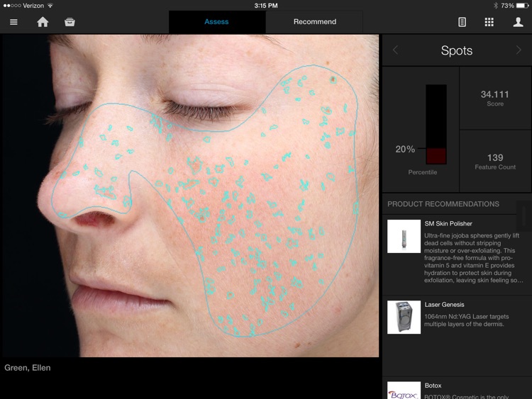Open the Laser Genesis title
The height and width of the screenshot is (399, 532).
[444, 305]
